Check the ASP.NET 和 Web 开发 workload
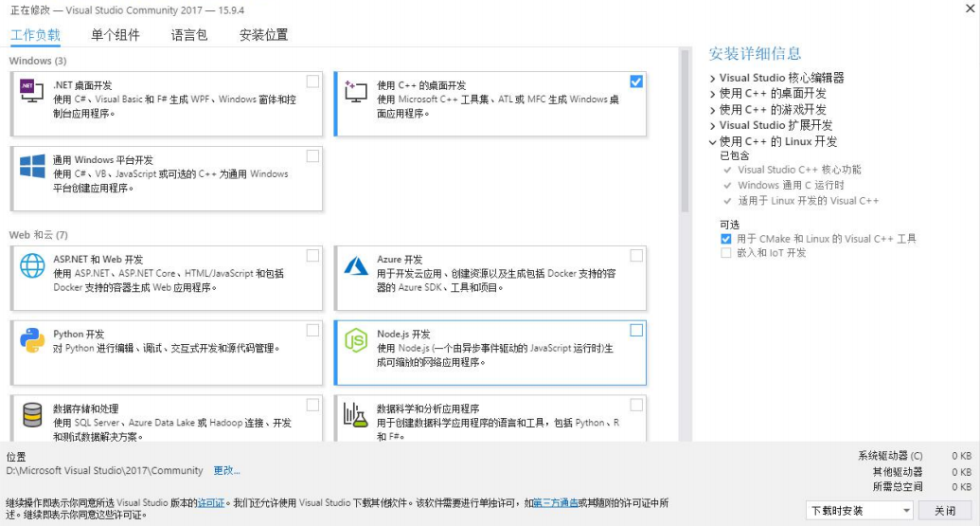This screenshot has width=980, height=526. pos(312,255)
